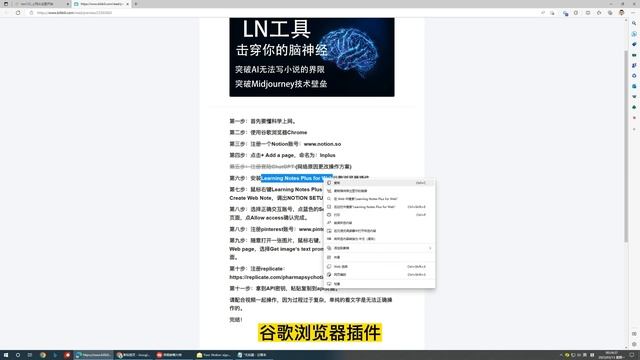Click the highlighted 'Learning Notes Plus for Web' text
The width and height of the screenshot is (640, 360).
(x=296, y=178)
